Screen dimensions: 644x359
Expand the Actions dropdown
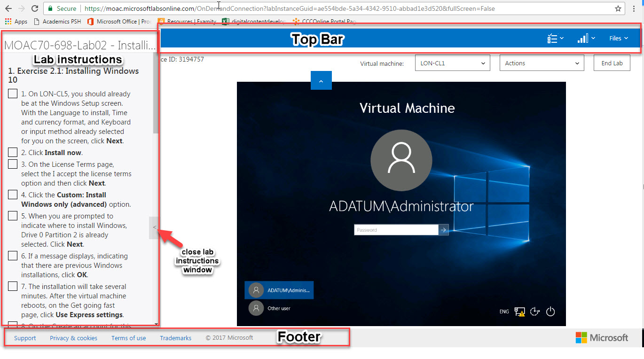click(542, 63)
